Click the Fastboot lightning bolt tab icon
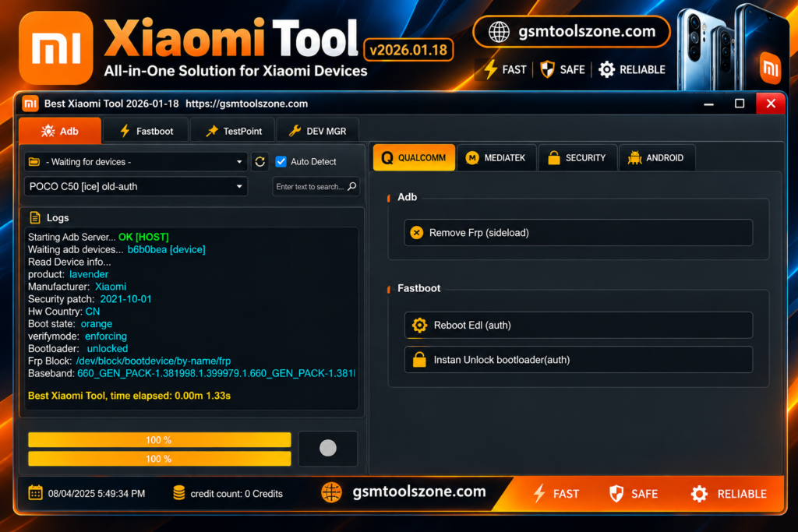The image size is (798, 532). (x=125, y=131)
